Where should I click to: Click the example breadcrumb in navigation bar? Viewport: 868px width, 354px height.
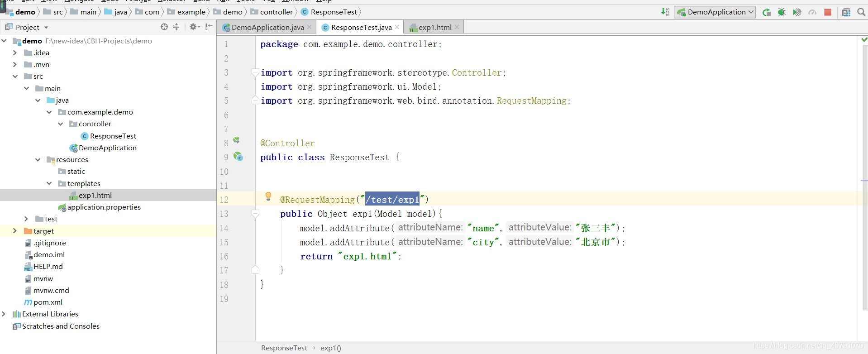pos(186,12)
